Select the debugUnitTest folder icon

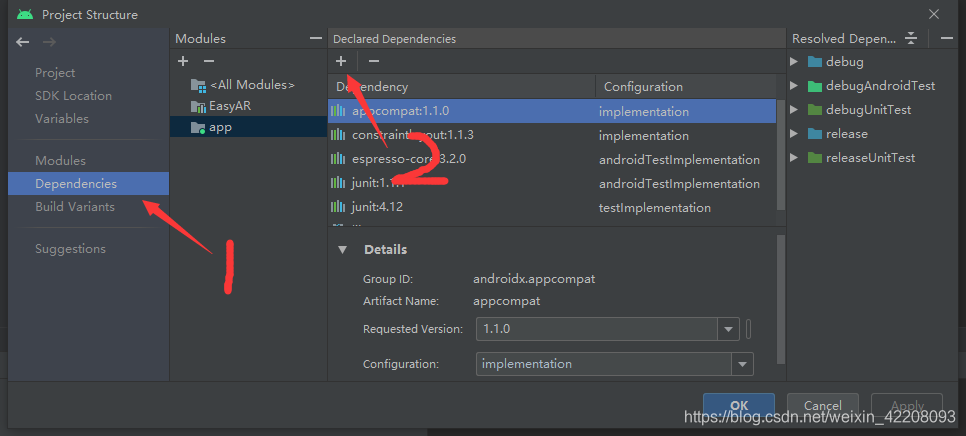[815, 110]
